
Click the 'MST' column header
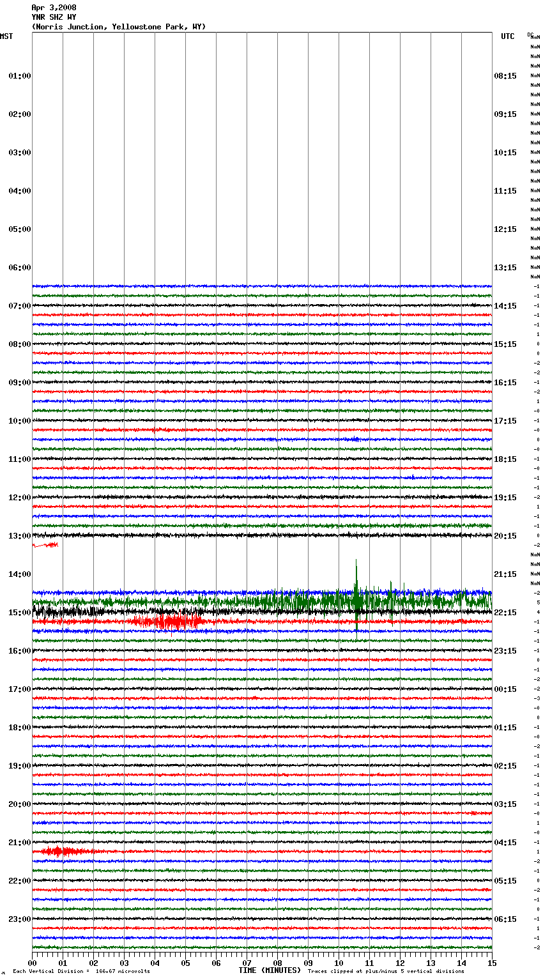tap(6, 36)
